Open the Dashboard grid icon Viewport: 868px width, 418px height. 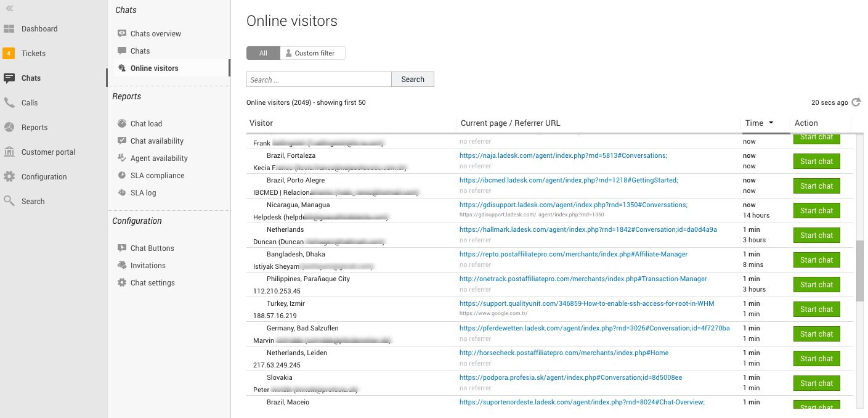pyautogui.click(x=9, y=29)
